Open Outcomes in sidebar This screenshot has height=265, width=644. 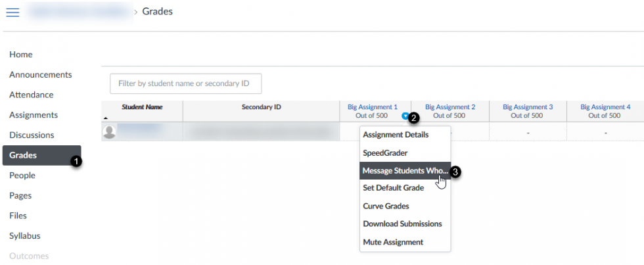coord(29,256)
